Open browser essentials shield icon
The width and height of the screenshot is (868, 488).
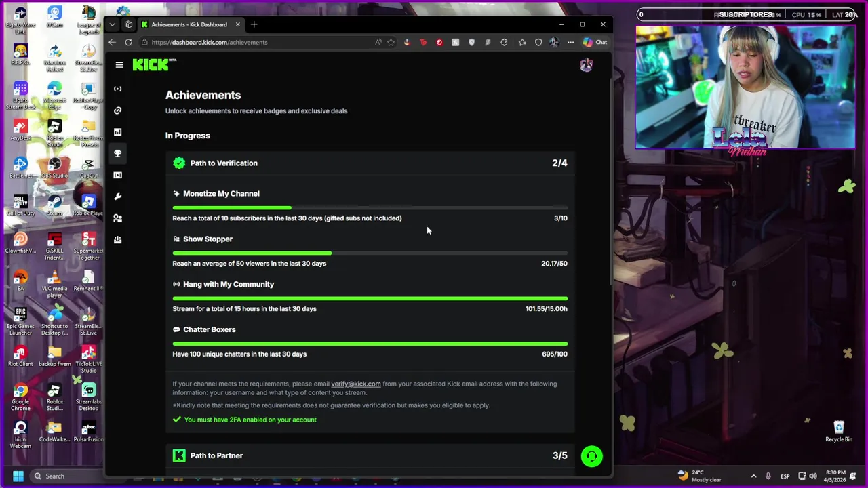(538, 42)
